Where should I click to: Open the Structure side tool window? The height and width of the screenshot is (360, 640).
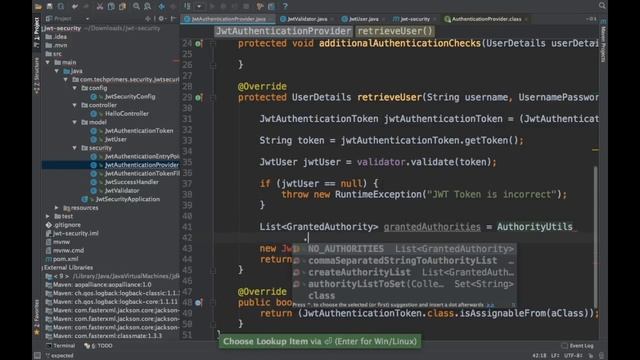point(37,75)
